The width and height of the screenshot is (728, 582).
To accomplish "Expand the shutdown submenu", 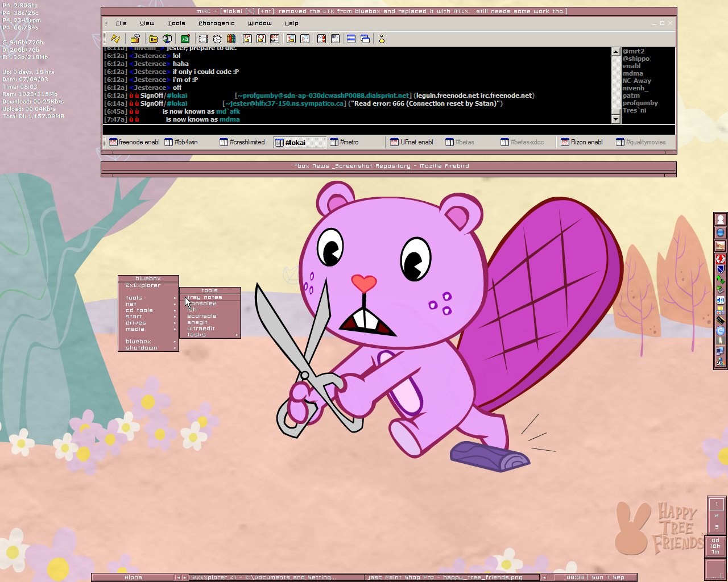I will point(148,348).
